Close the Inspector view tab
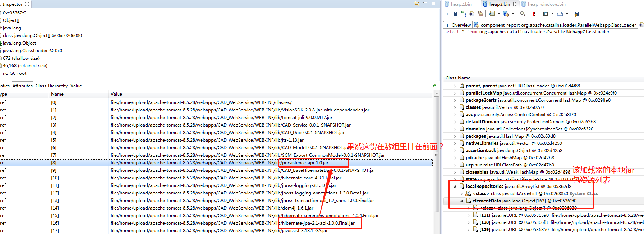This screenshot has height=234, width=644. click(27, 4)
